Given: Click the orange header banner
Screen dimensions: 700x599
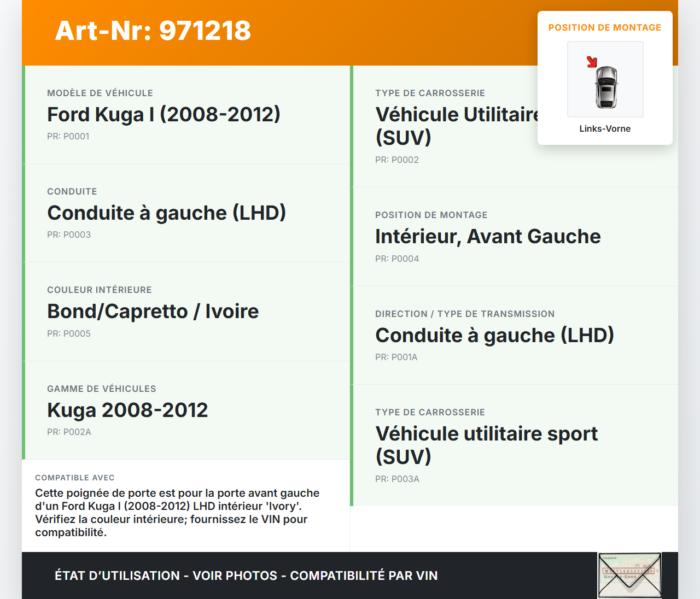Looking at the screenshot, I should (350, 32).
